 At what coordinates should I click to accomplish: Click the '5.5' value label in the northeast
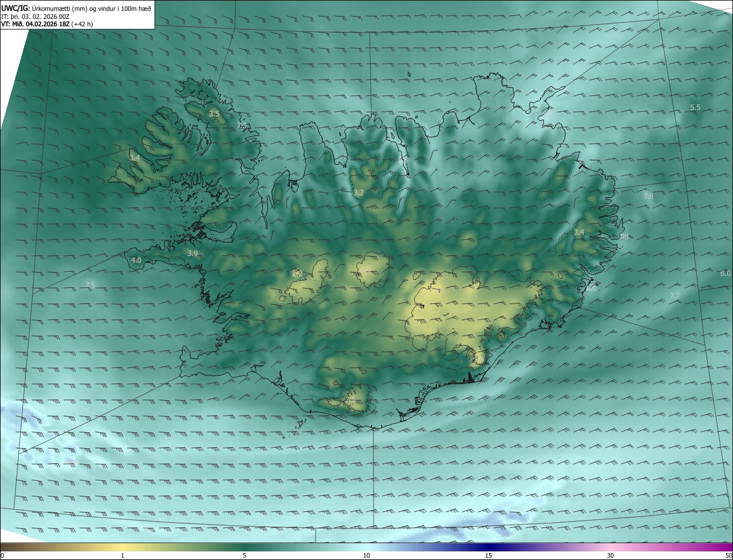[695, 108]
